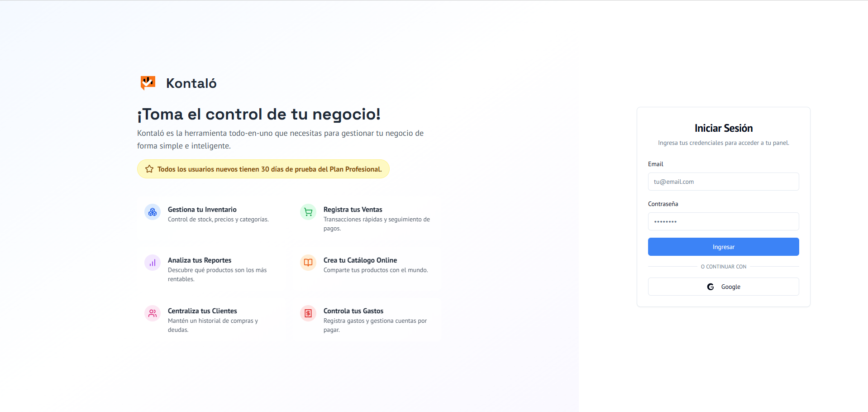Click the Google logo on the login button

click(x=711, y=287)
